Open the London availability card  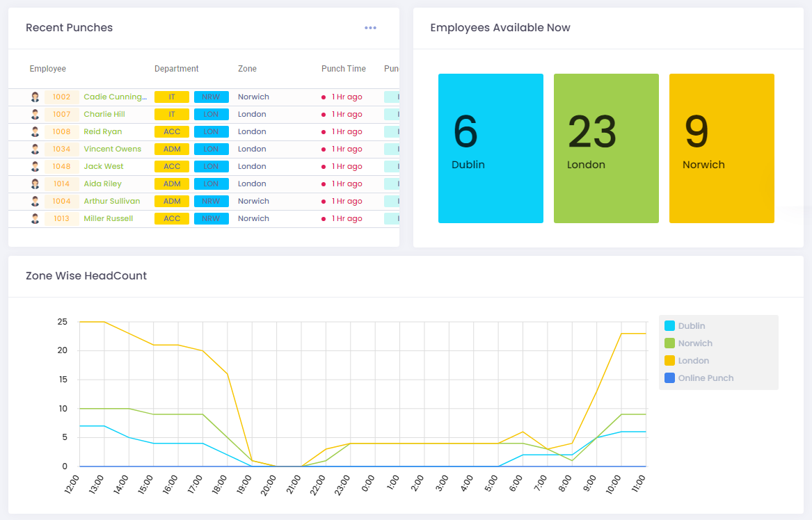[607, 149]
